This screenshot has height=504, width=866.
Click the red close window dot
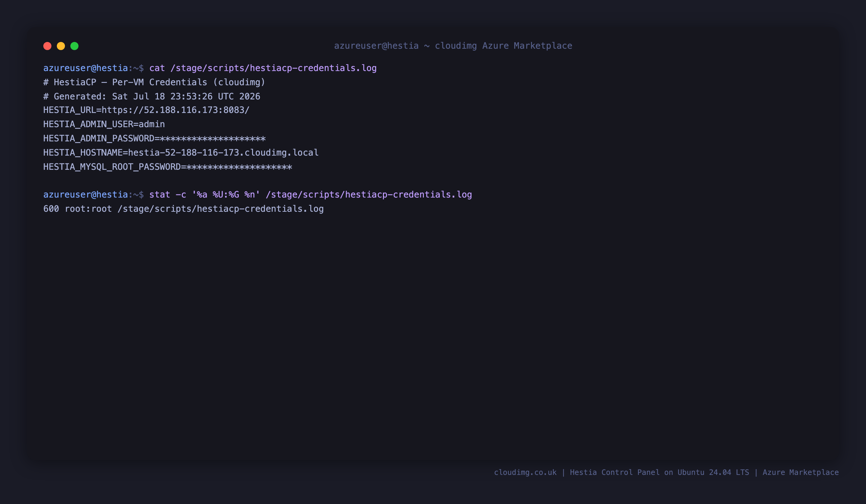point(47,46)
